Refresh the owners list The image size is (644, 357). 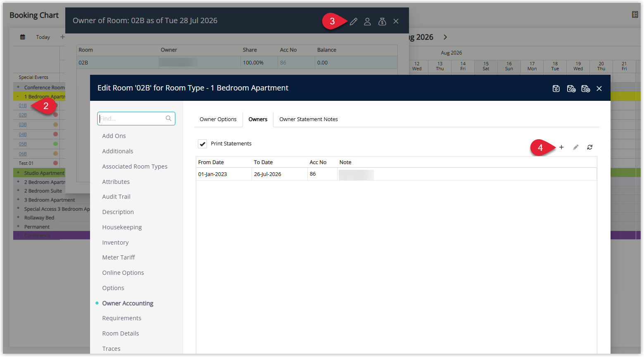590,147
